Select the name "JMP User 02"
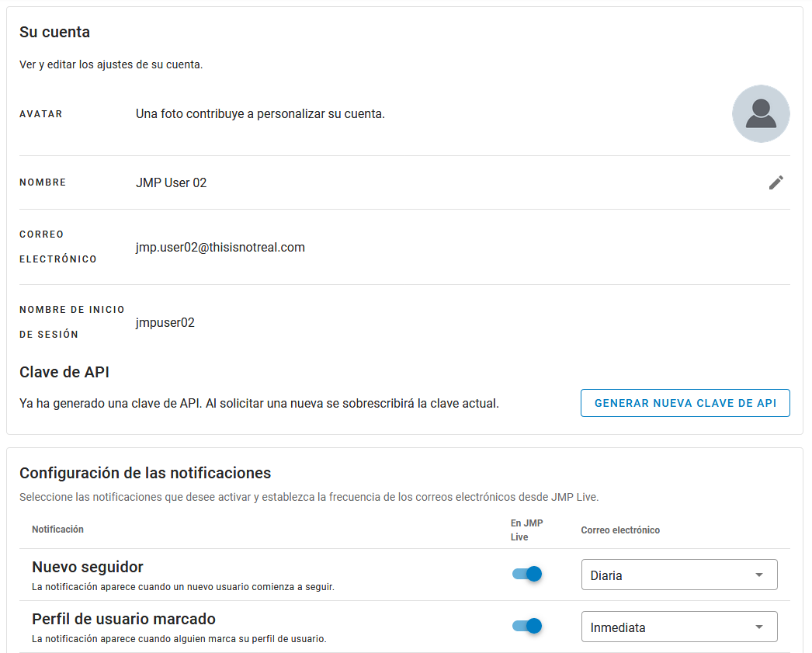 pos(172,182)
